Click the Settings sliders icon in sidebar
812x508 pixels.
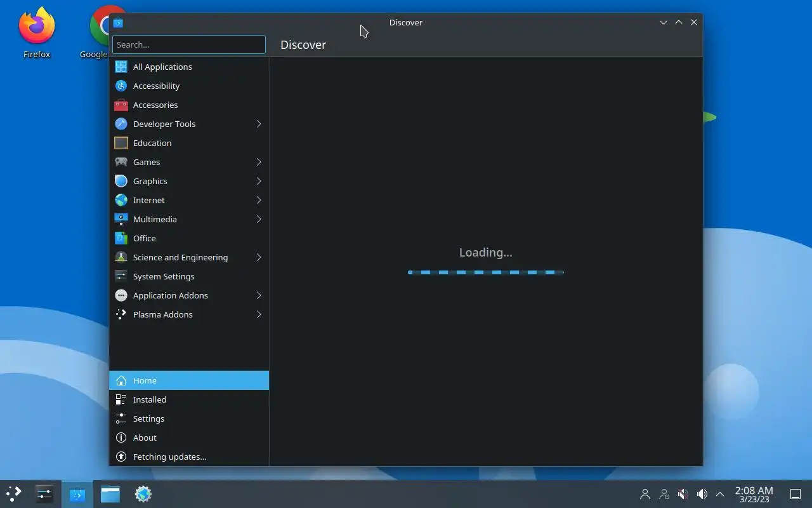(x=121, y=418)
